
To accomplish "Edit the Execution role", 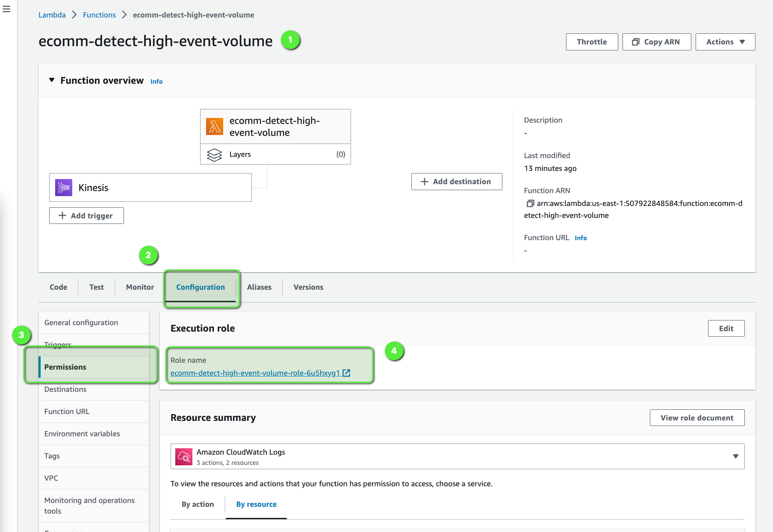I will click(x=726, y=329).
